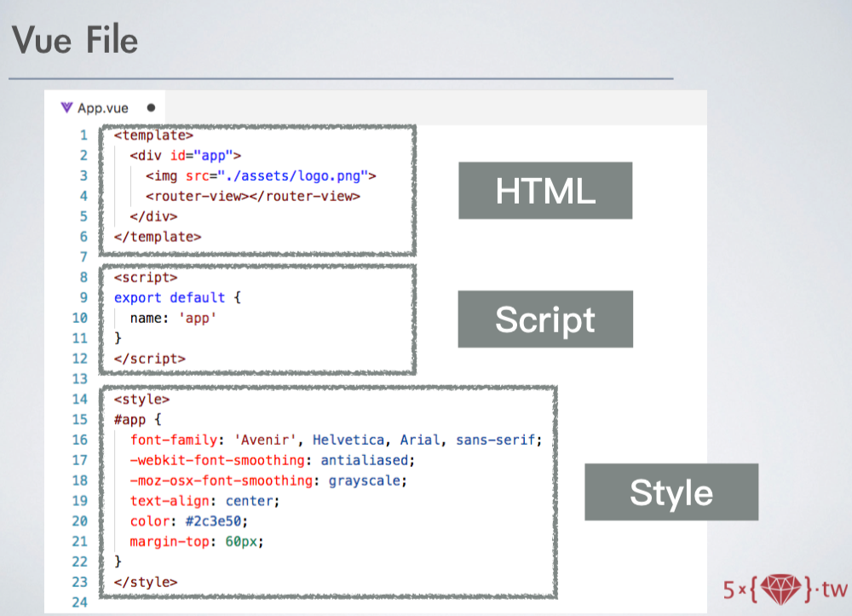
Task: Click the opening <style> tag
Action: click(x=141, y=400)
